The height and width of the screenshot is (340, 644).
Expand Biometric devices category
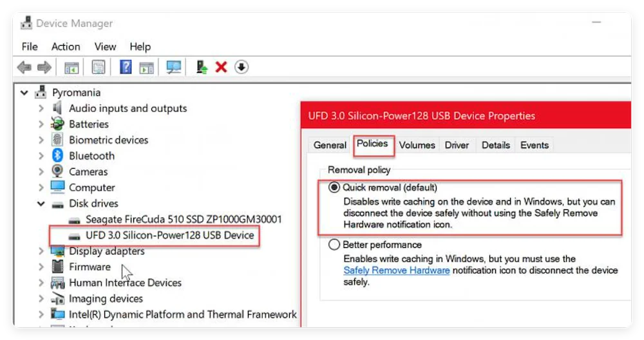(x=41, y=140)
